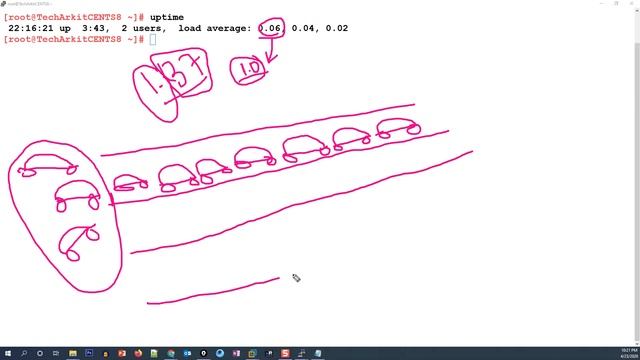Open Outlook from the taskbar

(187, 353)
